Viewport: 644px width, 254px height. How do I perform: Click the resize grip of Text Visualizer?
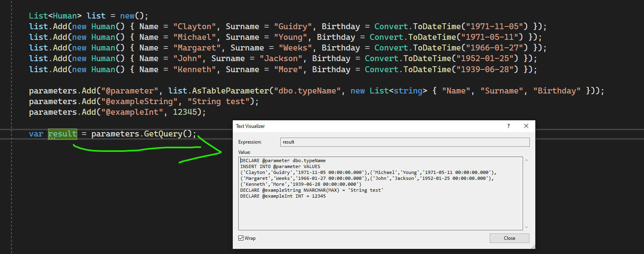coord(533,247)
